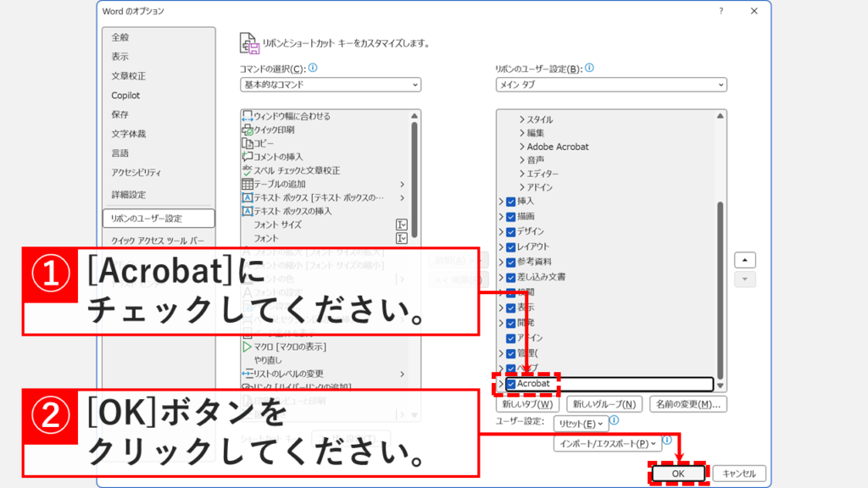This screenshot has height=488, width=868.
Task: Click the Help question mark in title bar
Action: pyautogui.click(x=721, y=11)
